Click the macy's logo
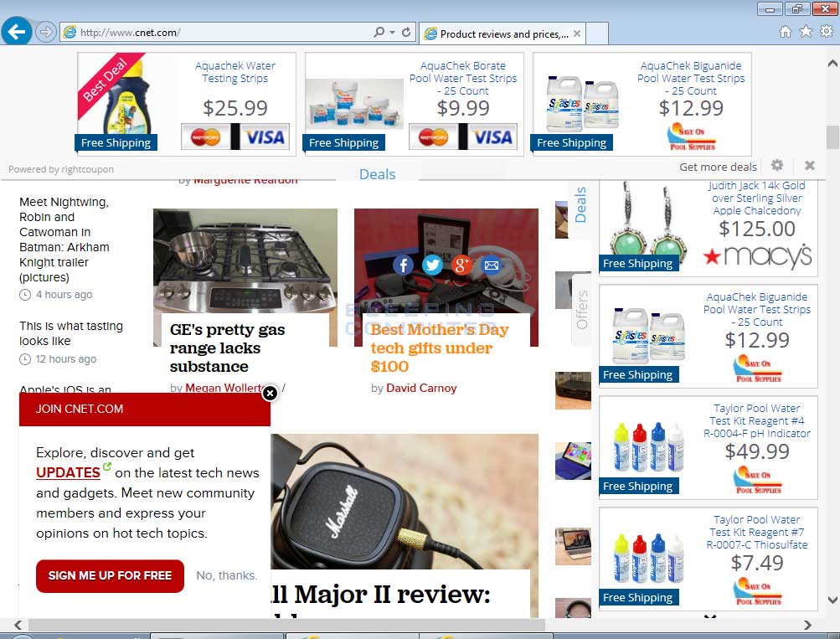 757,255
